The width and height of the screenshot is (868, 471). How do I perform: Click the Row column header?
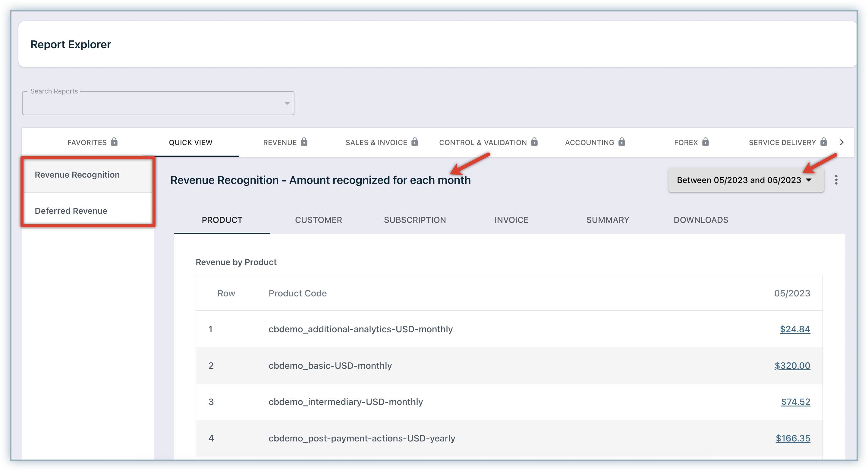click(226, 293)
